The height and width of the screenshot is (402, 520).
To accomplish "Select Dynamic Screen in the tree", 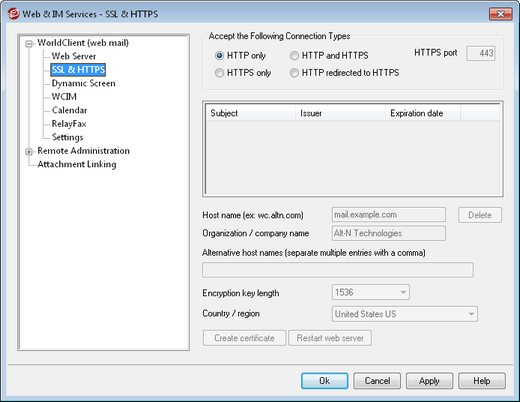I will coord(83,83).
